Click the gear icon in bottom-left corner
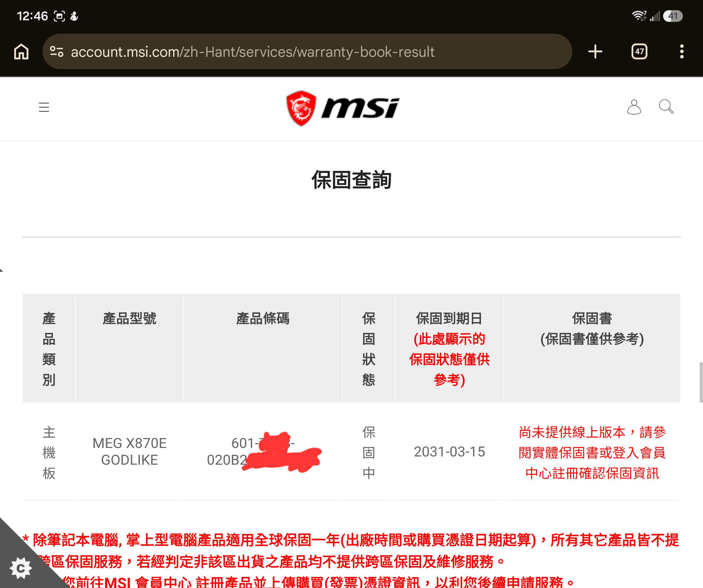Viewport: 703px width, 588px height. tap(21, 568)
